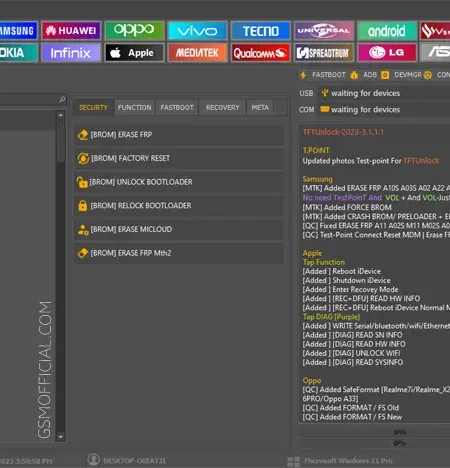Click the lower 0% progress bar
Screen dimensions: 450x468
pos(375,443)
